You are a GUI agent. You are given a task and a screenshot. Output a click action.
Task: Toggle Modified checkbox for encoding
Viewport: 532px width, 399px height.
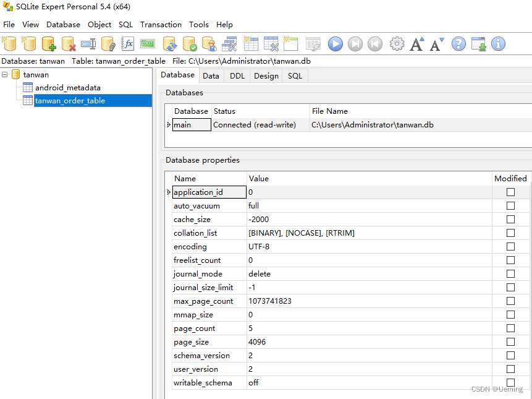[510, 247]
